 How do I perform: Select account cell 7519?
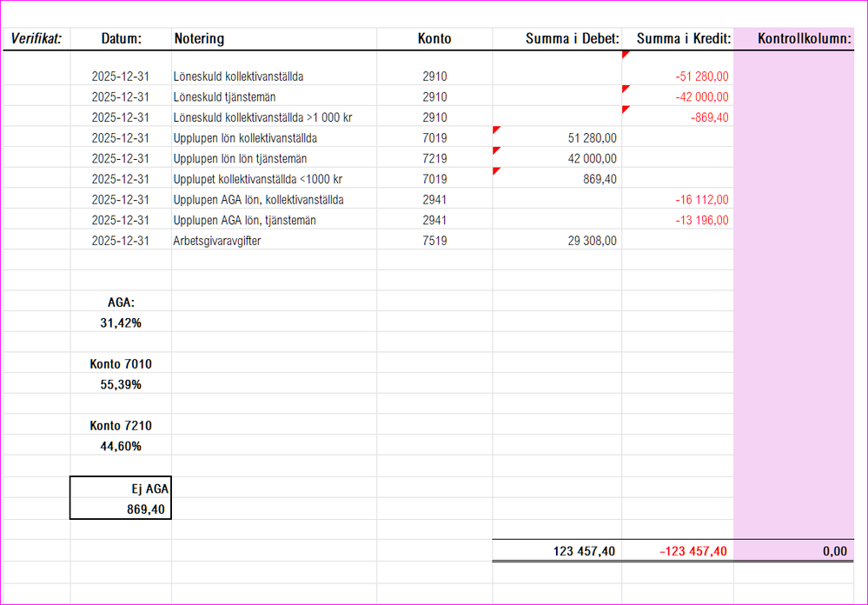[x=434, y=241]
